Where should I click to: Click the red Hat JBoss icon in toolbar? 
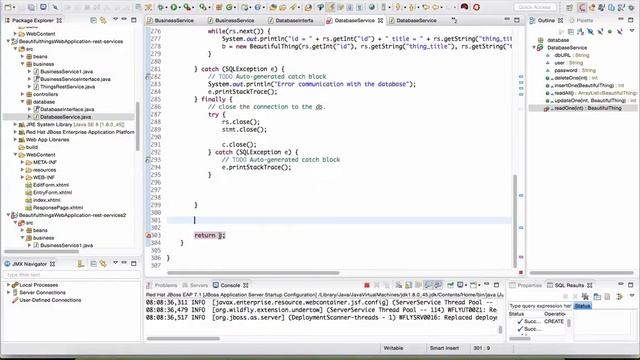464,7
